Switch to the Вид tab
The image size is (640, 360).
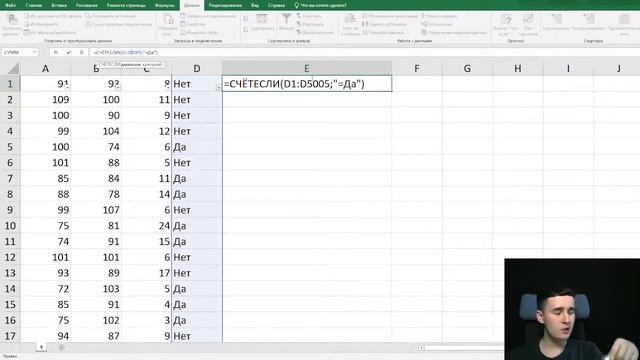coord(255,5)
